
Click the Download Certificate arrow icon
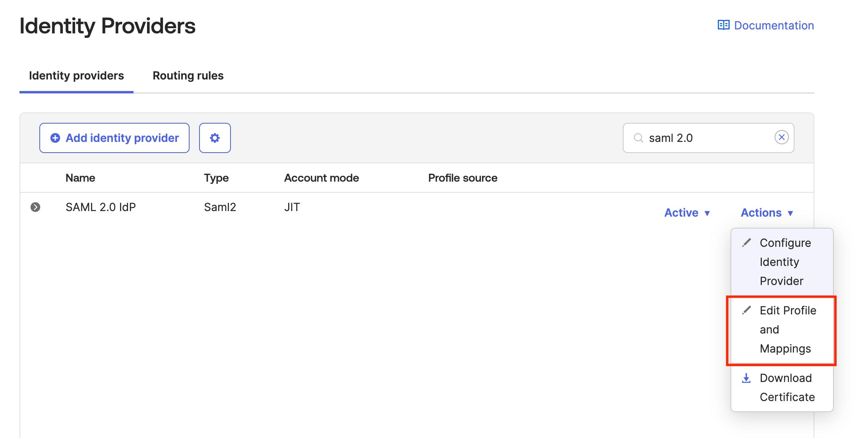click(746, 378)
